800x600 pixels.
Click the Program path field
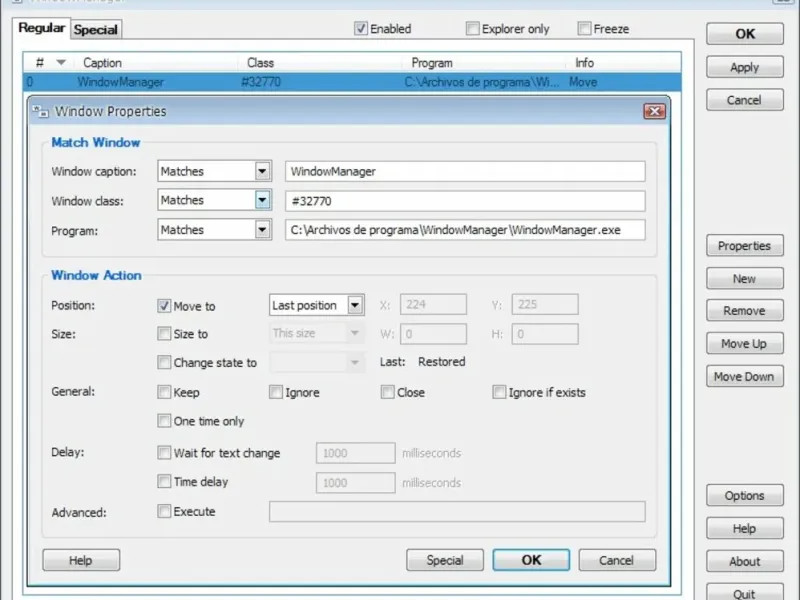pyautogui.click(x=465, y=230)
